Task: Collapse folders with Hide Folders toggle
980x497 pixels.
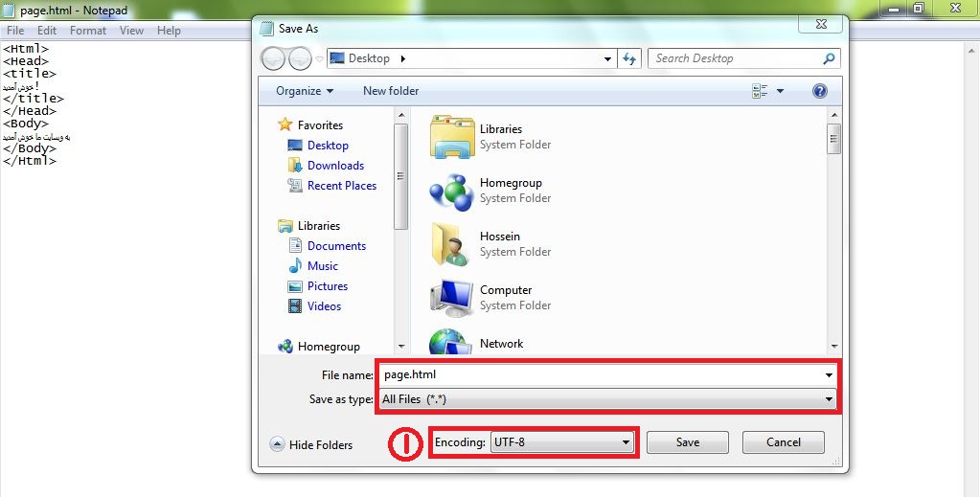Action: [311, 444]
